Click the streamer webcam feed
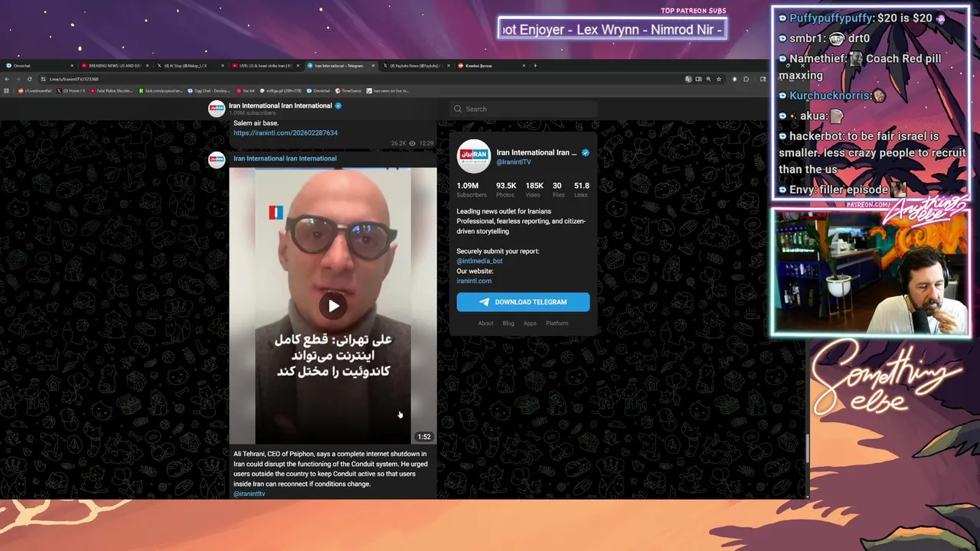 (871, 272)
